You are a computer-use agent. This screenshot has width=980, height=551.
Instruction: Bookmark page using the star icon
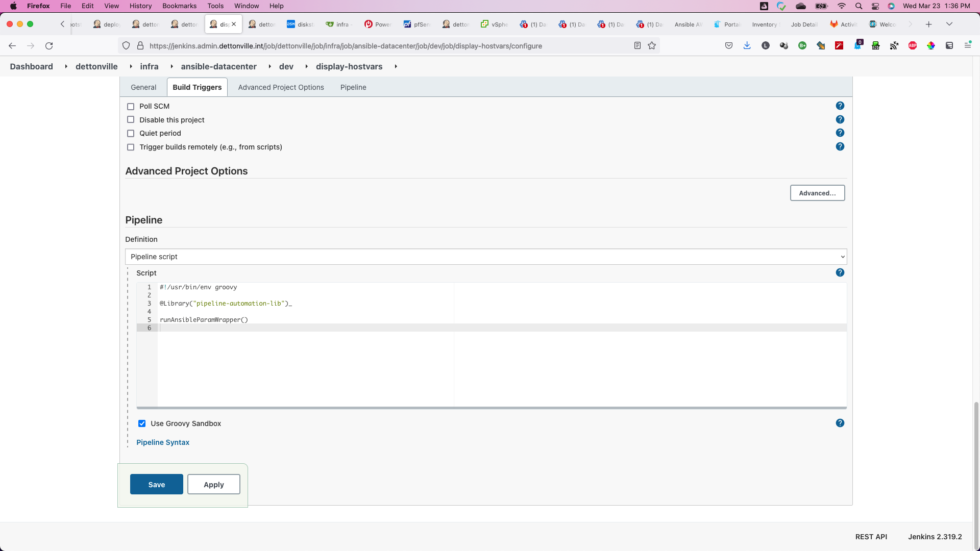pyautogui.click(x=652, y=46)
